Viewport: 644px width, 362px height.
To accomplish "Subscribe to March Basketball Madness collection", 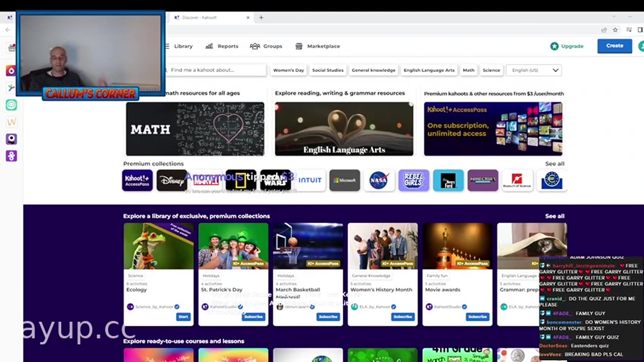I will 328,317.
